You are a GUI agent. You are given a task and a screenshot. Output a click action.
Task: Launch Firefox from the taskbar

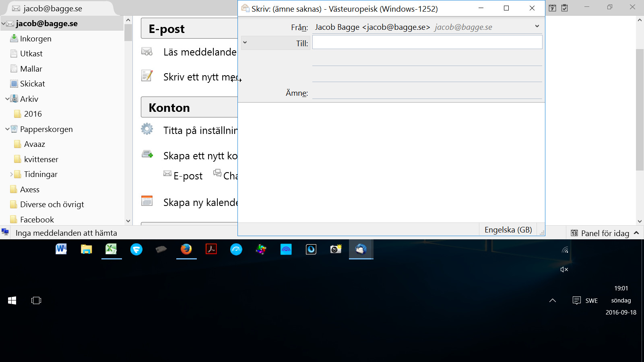pyautogui.click(x=186, y=249)
